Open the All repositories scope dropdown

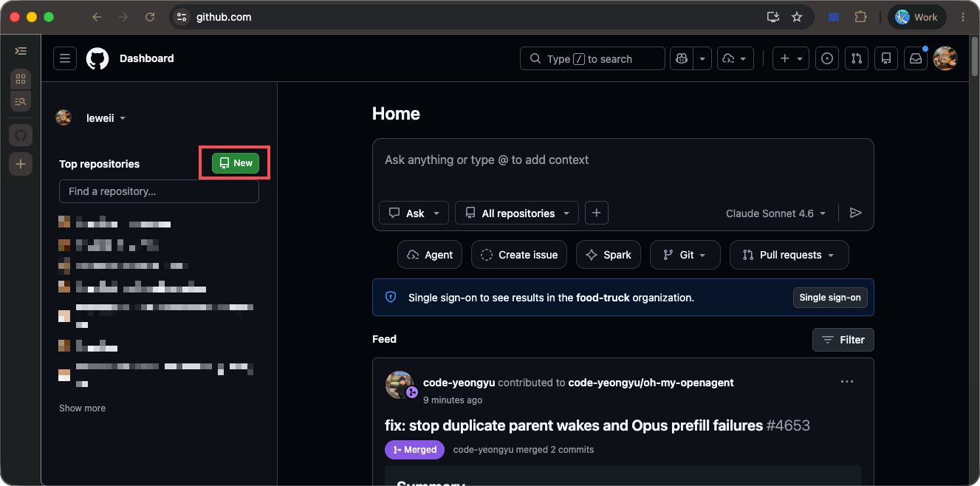pos(517,213)
